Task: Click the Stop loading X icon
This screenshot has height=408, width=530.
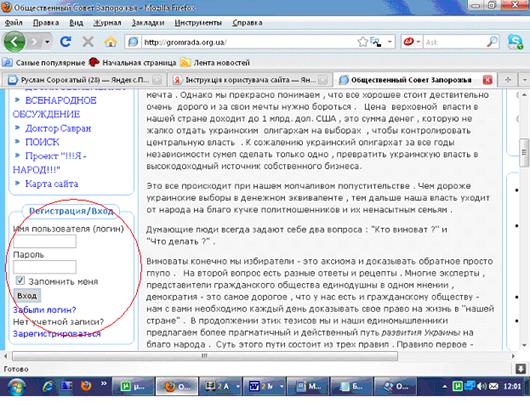Action: coord(88,42)
